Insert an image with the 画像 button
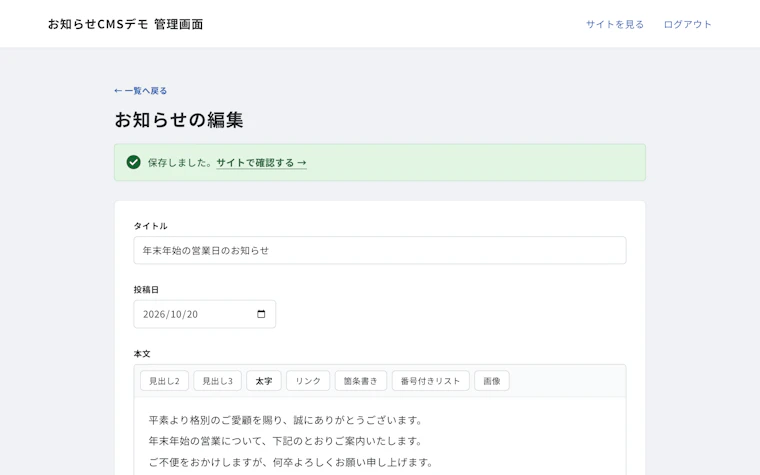Image resolution: width=760 pixels, height=475 pixels. tap(491, 381)
